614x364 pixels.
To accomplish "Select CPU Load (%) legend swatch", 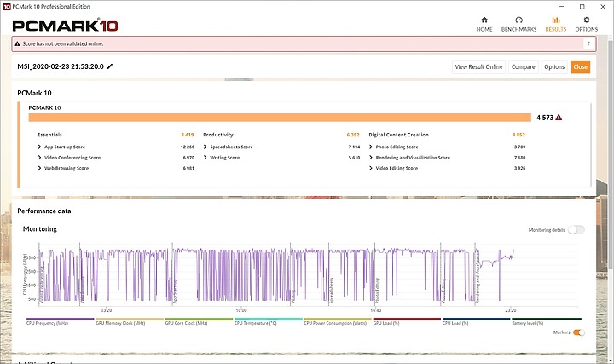I will [476, 319].
